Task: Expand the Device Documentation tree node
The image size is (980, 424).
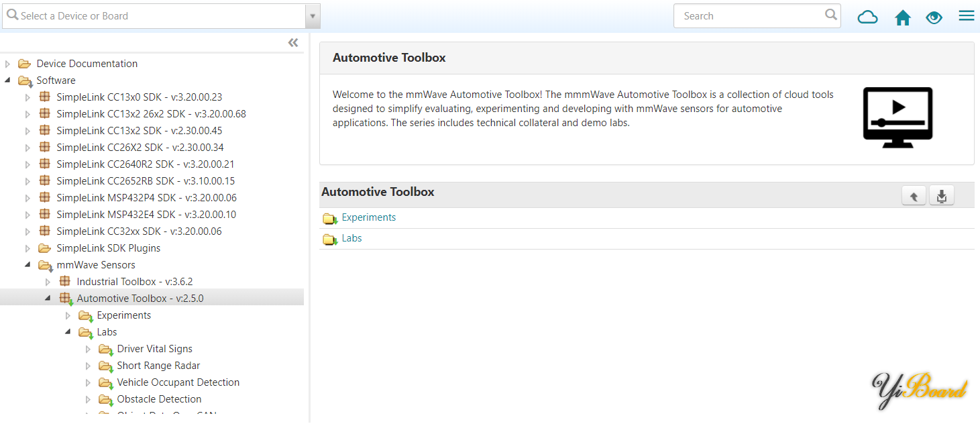Action: coord(8,64)
